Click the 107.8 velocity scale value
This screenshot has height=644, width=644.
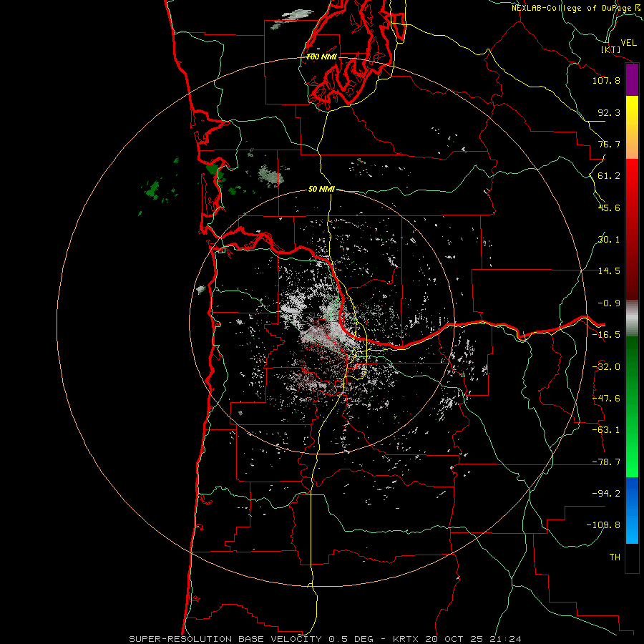606,80
